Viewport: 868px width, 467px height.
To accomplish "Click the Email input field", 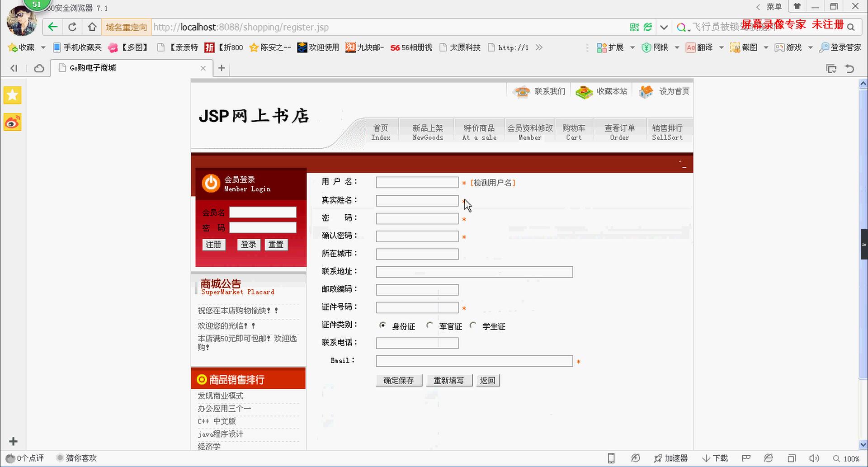I will [474, 361].
